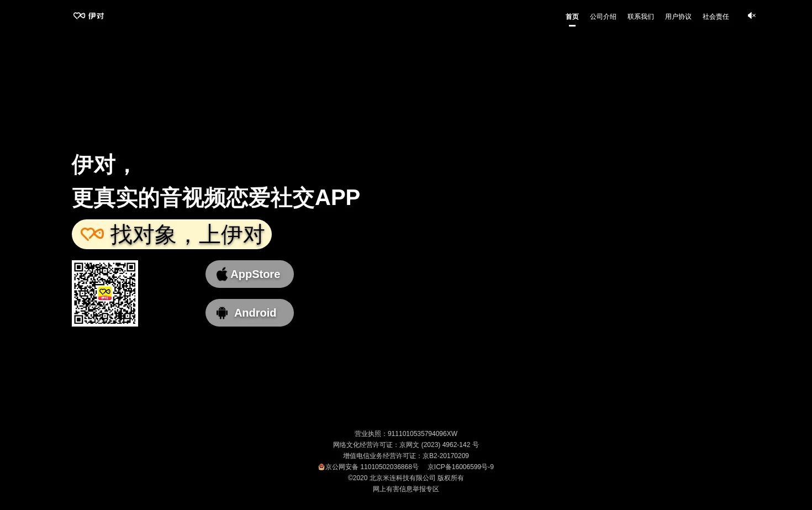Click 网络文化经营许可证 license line
This screenshot has height=510, width=812.
406,445
